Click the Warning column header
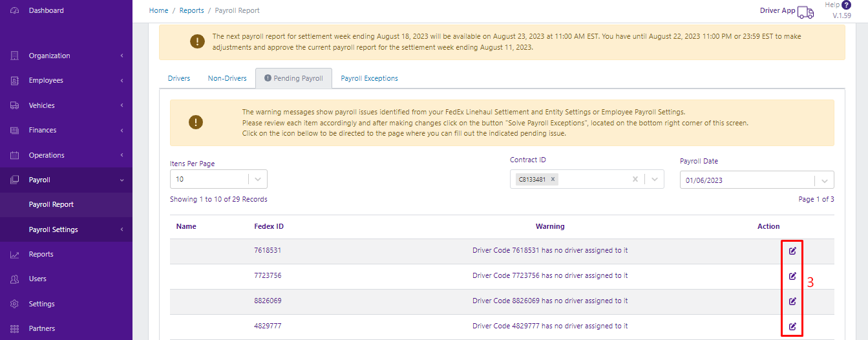This screenshot has width=868, height=340. click(550, 226)
